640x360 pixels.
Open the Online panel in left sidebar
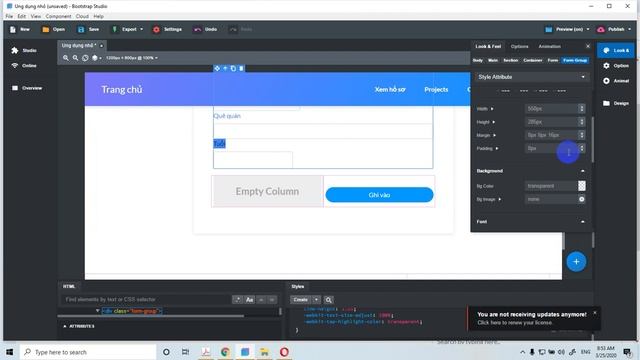point(24,66)
